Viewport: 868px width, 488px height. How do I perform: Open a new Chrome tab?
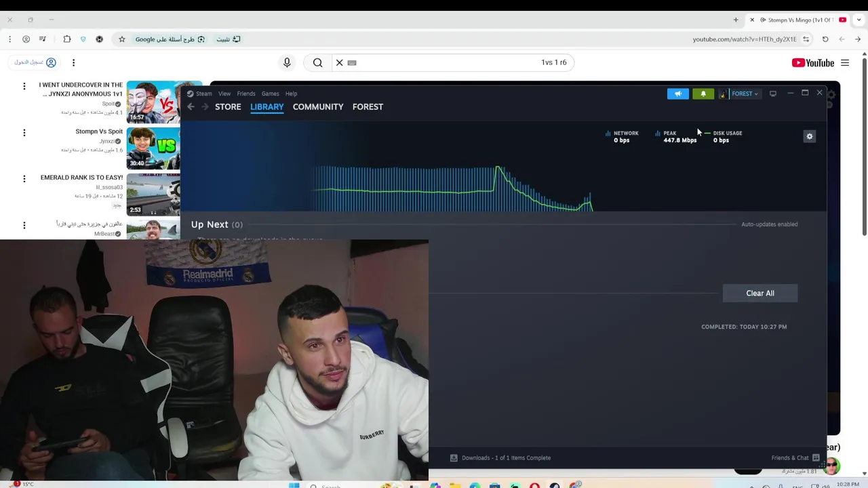tap(736, 20)
